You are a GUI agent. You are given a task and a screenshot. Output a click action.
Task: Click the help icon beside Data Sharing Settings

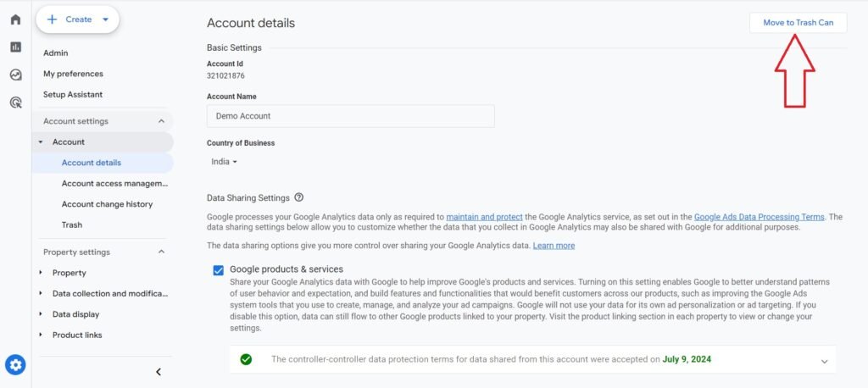click(x=299, y=197)
